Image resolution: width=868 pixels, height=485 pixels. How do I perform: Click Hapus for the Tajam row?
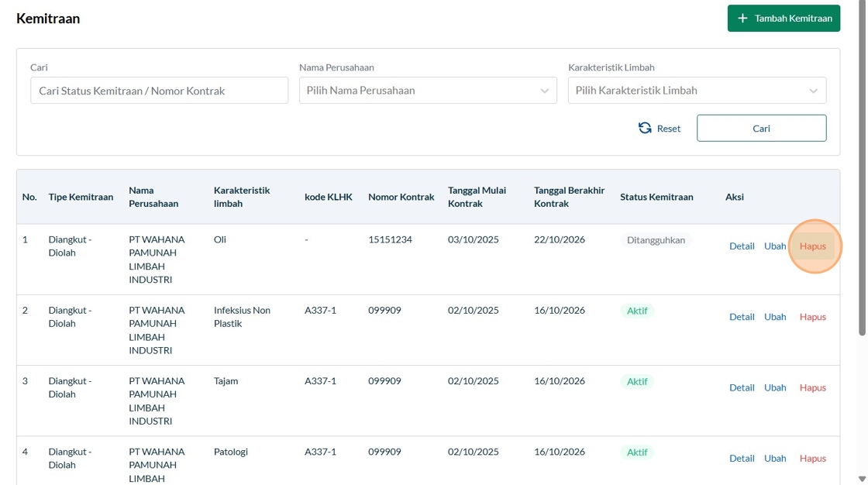(813, 387)
